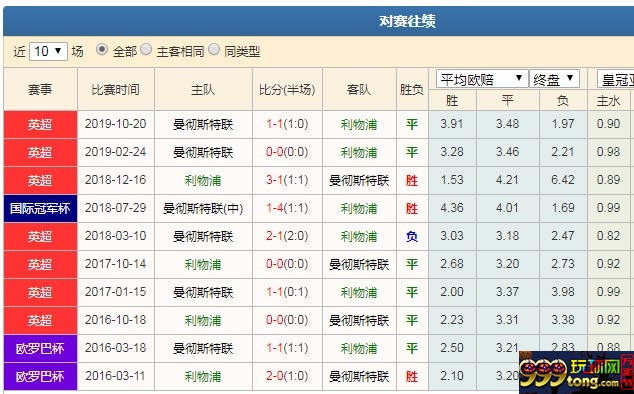This screenshot has height=394, width=634.
Task: Open score 3-1(1:1) of 2018-12-16 match
Action: 287,180
